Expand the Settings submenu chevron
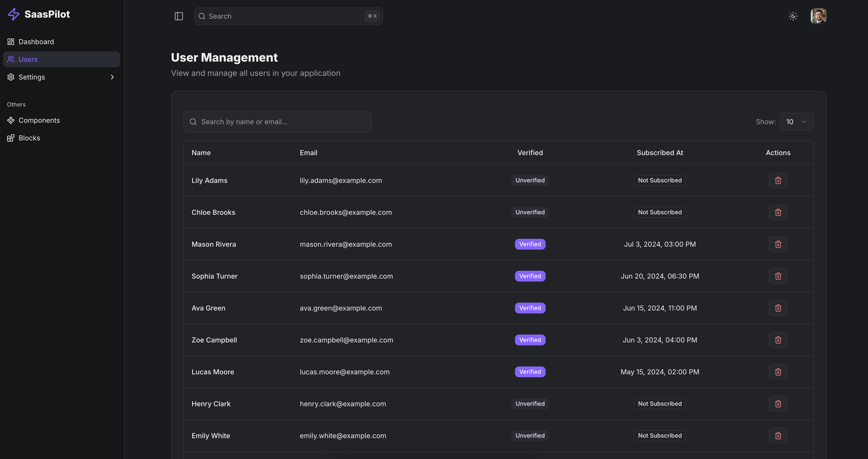 tap(112, 77)
